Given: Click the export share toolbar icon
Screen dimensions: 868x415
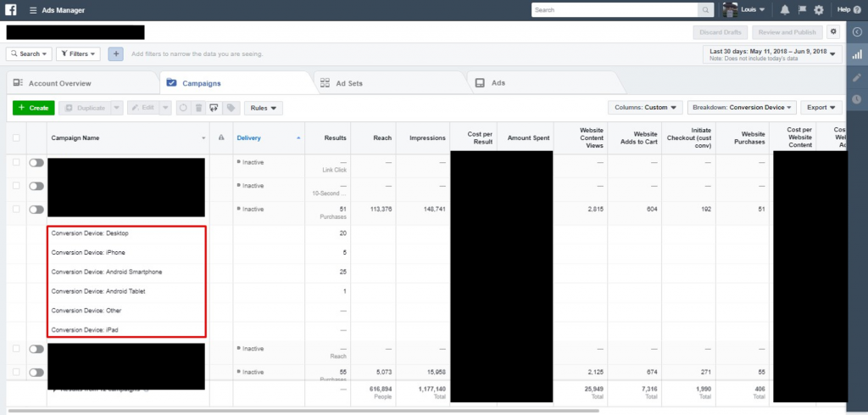Looking at the screenshot, I should tap(214, 108).
